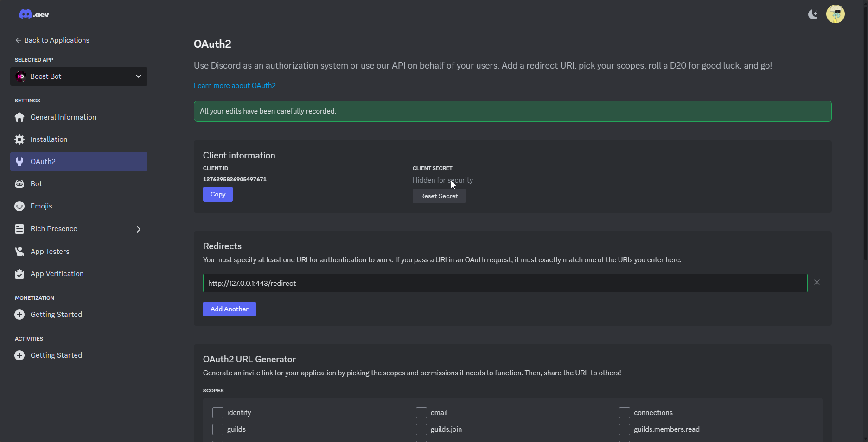
Task: Toggle the dark mode moon icon
Action: pyautogui.click(x=812, y=14)
